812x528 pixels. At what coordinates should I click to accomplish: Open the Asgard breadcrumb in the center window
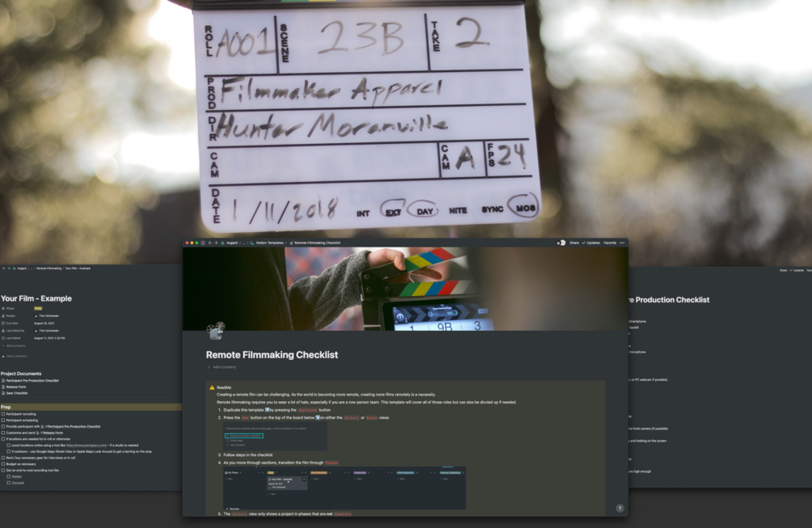[x=232, y=243]
